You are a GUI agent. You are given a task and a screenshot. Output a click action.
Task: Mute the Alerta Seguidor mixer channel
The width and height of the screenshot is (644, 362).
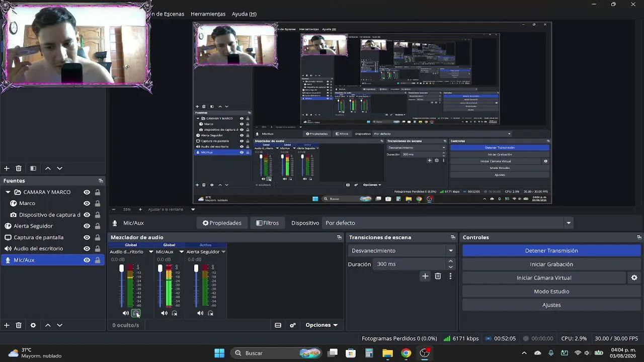point(200,313)
